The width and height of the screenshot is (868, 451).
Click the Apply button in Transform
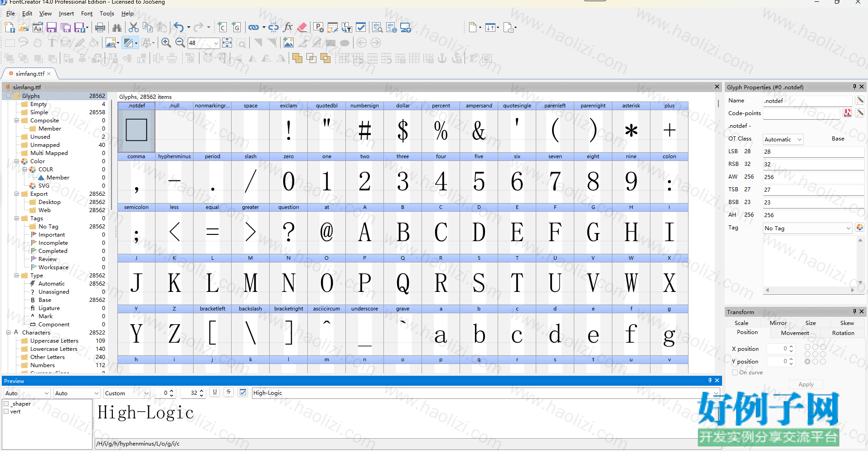[x=806, y=384]
